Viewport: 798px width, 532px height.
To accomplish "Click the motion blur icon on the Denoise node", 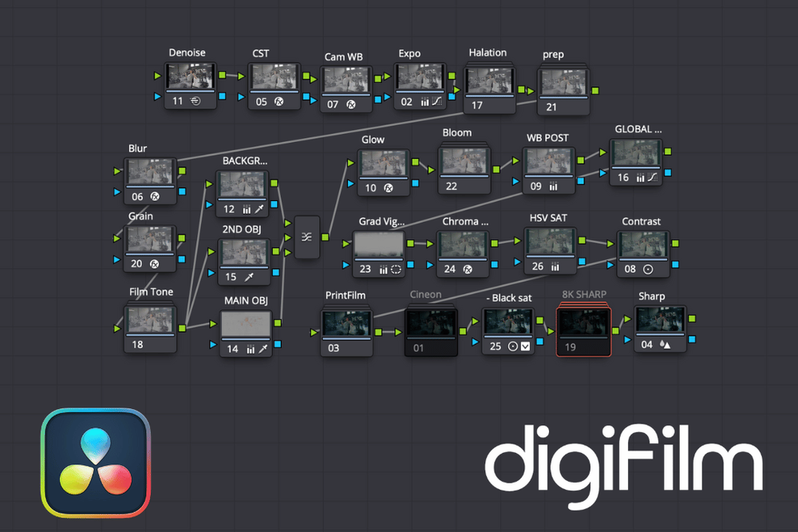I will click(x=195, y=101).
